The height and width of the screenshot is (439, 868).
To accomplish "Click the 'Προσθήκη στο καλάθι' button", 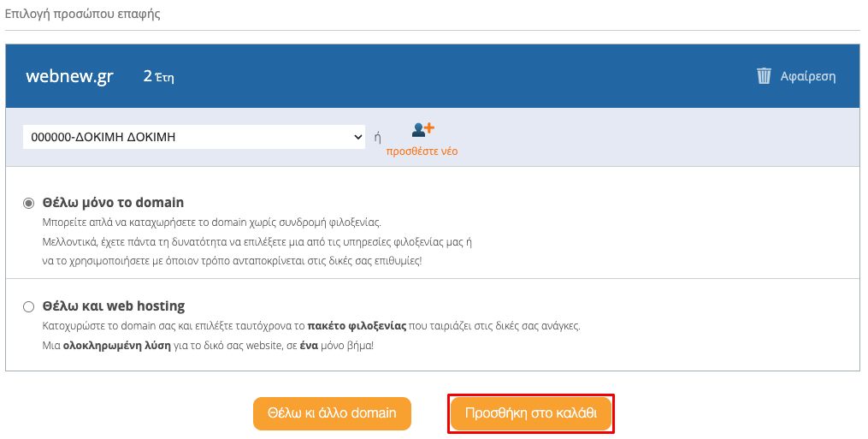I will click(531, 413).
